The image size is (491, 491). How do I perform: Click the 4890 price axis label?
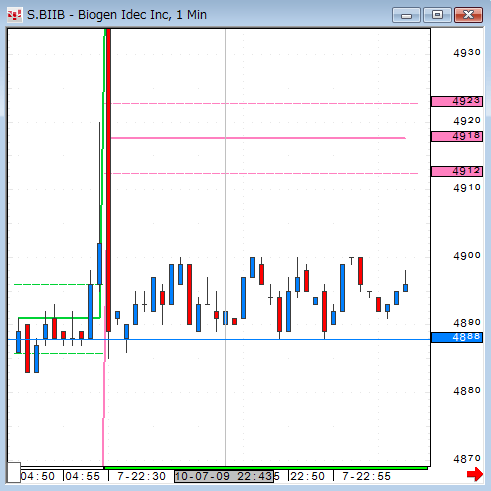pos(467,323)
